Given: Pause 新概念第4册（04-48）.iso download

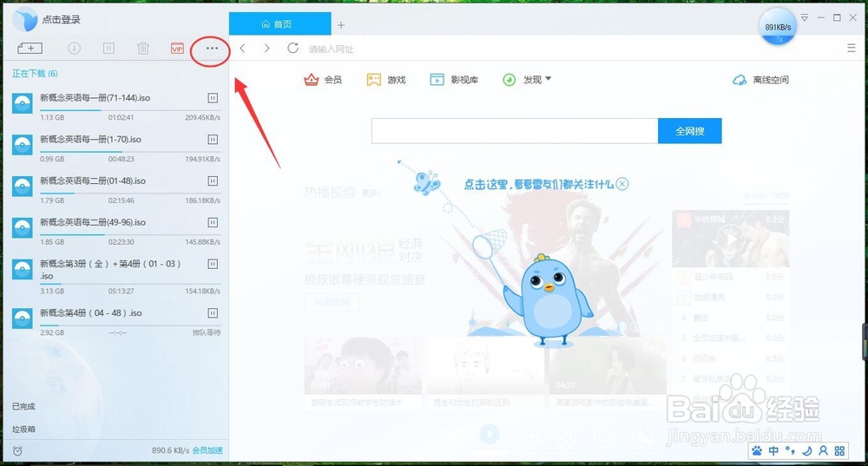Looking at the screenshot, I should [x=213, y=313].
